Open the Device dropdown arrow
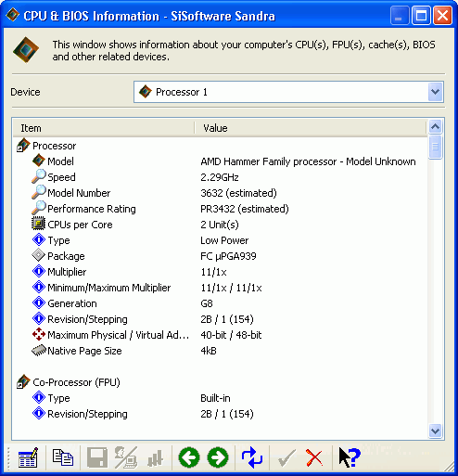458x476 pixels. [x=436, y=92]
